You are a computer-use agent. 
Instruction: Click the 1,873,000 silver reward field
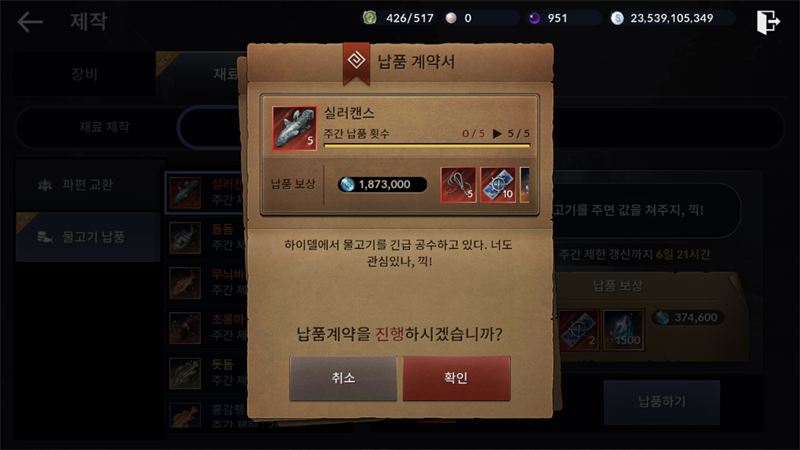coord(382,184)
